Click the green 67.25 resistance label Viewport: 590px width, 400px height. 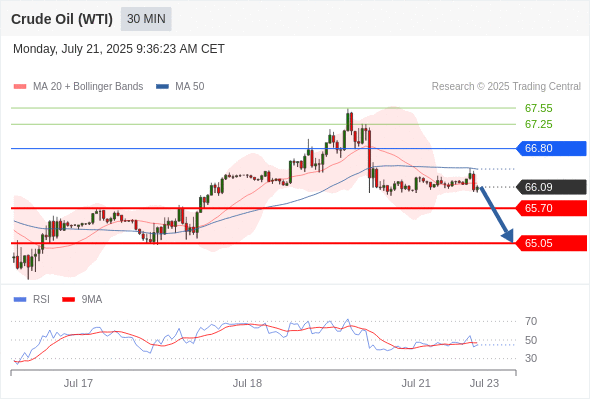point(538,124)
